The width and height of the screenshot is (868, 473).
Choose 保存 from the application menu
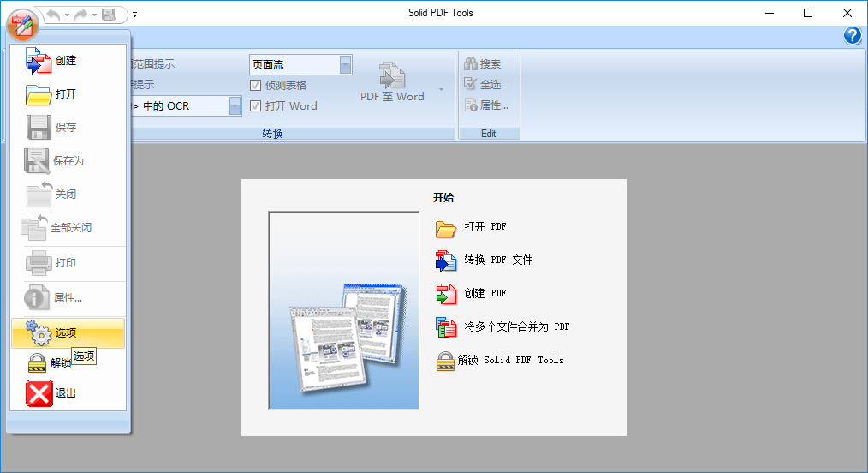coord(68,128)
